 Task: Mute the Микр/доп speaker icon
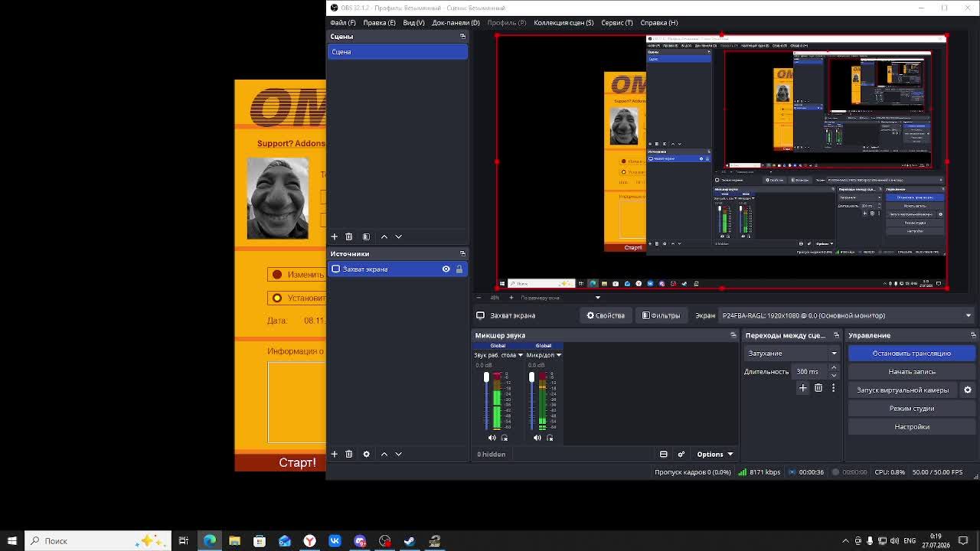pos(537,438)
